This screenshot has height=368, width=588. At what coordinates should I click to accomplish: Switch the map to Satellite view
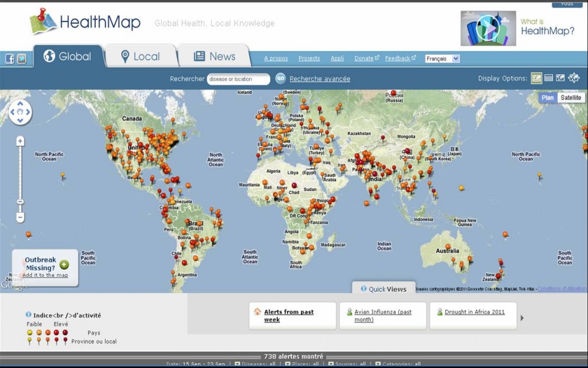(571, 98)
